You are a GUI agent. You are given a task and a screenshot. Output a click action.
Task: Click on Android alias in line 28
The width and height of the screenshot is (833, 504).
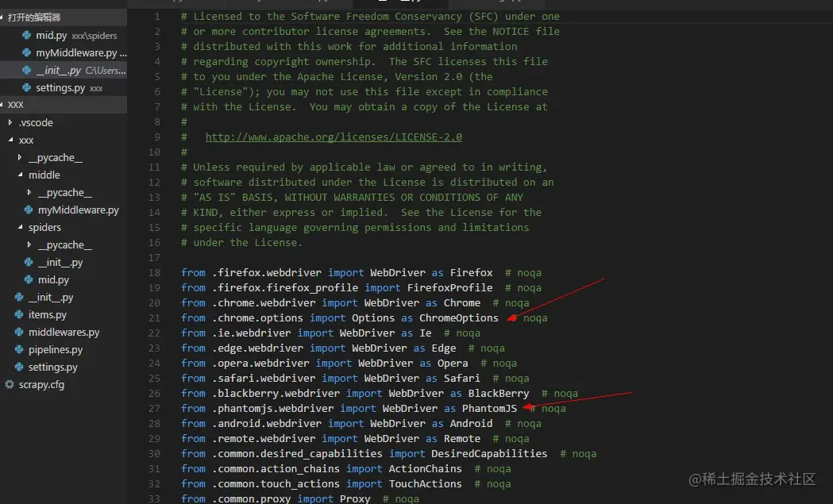pyautogui.click(x=471, y=423)
